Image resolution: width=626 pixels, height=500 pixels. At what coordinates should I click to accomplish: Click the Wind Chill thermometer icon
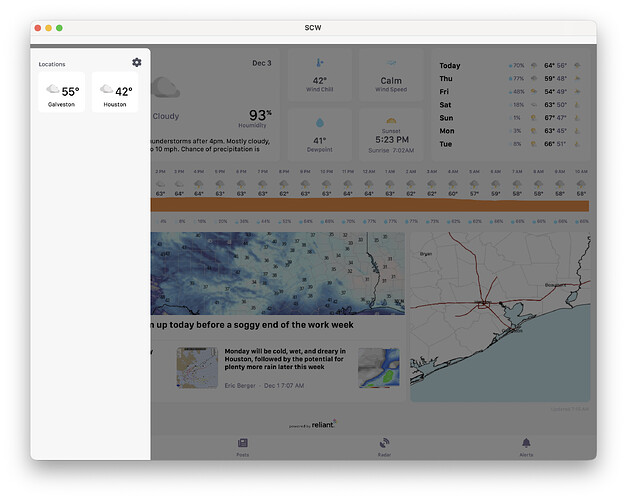(x=320, y=63)
